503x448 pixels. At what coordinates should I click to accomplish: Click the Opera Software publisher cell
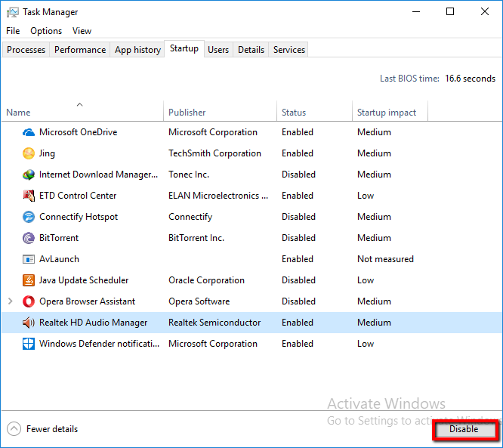(x=199, y=301)
